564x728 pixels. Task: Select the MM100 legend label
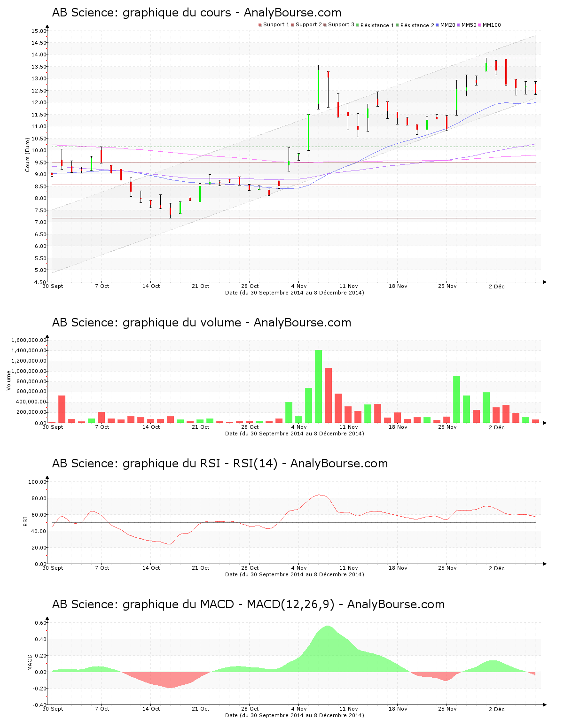492,25
